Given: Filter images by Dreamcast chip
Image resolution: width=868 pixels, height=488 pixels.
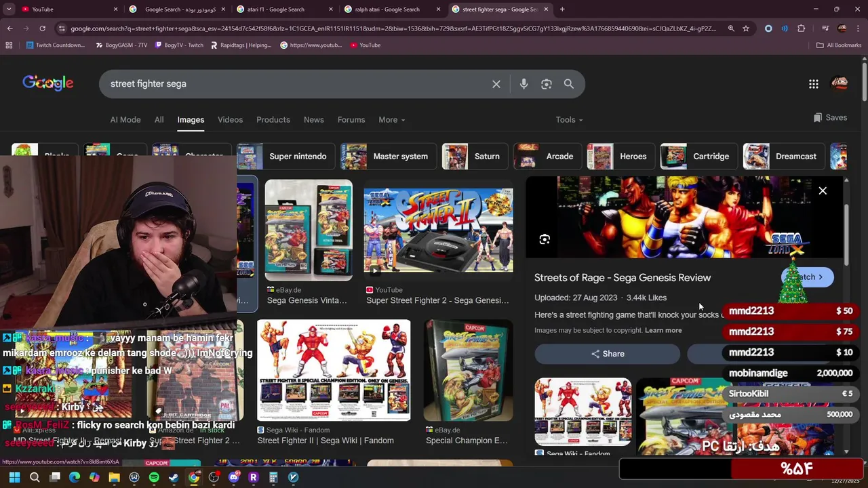Looking at the screenshot, I should coord(784,157).
